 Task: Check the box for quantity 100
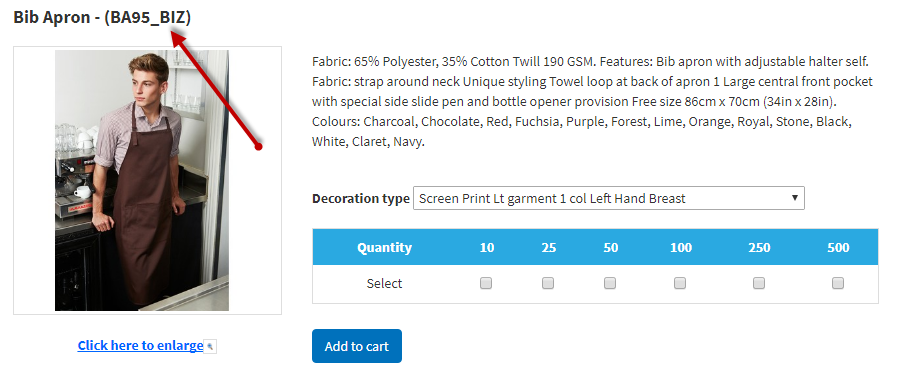pos(680,283)
